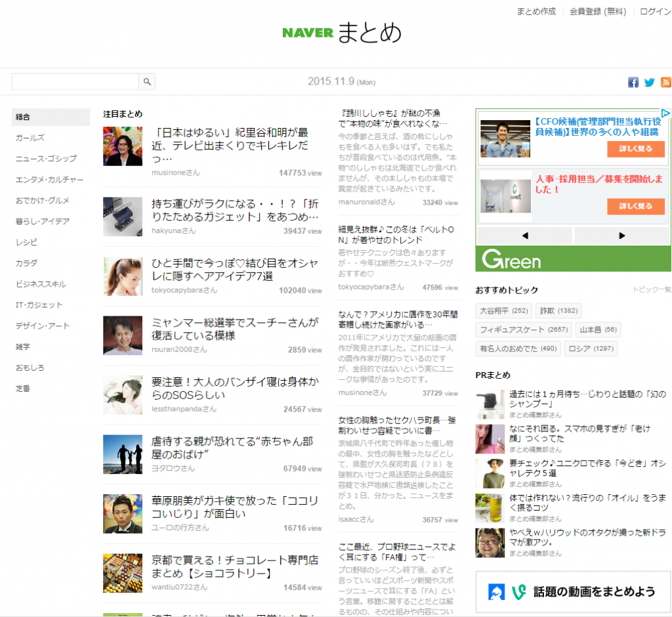
Task: Click 話題の動画をまとめよう banner
Action: click(x=573, y=592)
